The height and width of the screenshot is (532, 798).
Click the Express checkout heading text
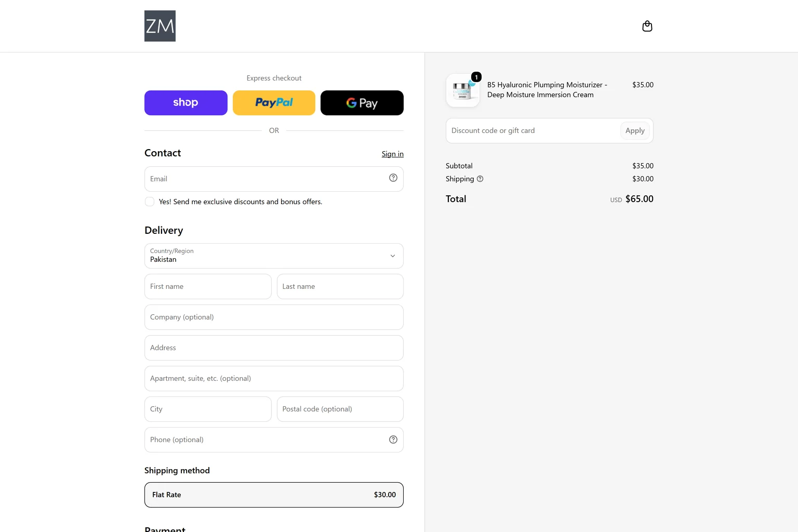274,78
